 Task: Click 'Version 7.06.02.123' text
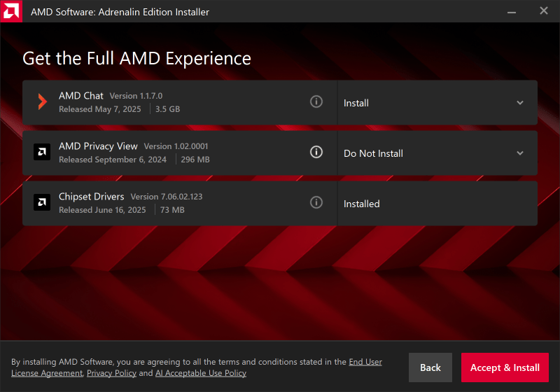click(167, 197)
